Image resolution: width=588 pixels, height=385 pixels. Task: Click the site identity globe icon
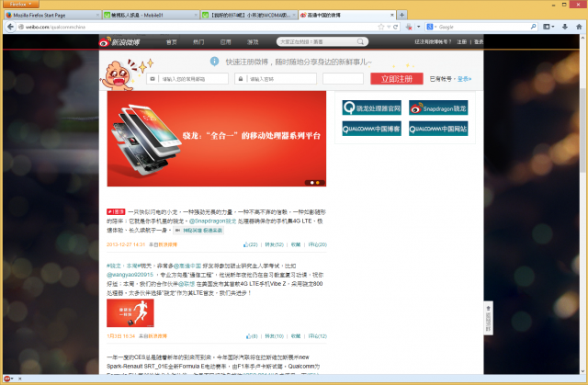(x=21, y=27)
